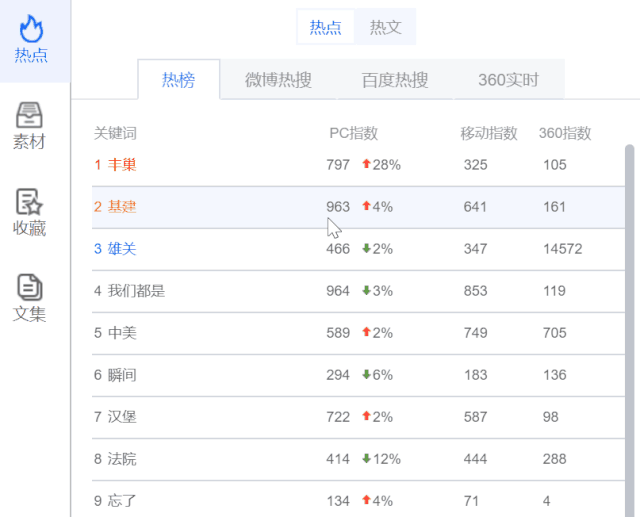Viewport: 640px width, 517px height.
Task: Switch to 微博热搜 tab
Action: (278, 80)
